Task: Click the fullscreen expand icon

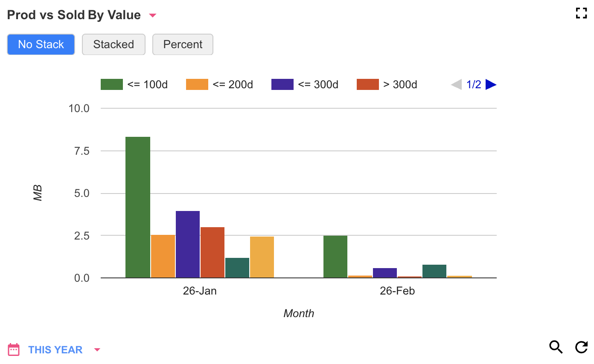Action: [581, 13]
